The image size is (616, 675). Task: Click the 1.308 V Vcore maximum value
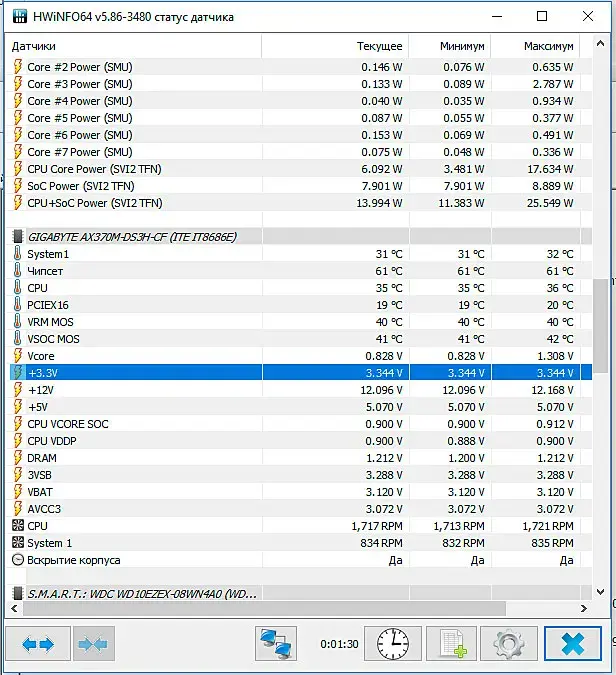[x=555, y=356]
